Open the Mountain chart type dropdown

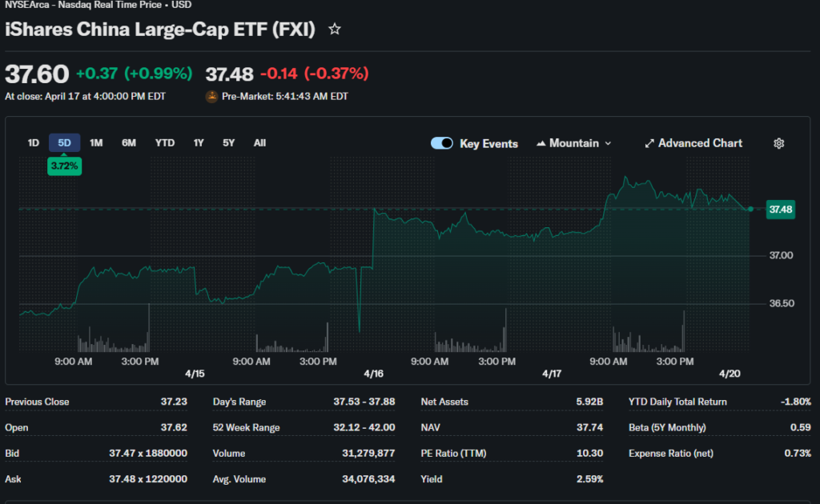(573, 143)
